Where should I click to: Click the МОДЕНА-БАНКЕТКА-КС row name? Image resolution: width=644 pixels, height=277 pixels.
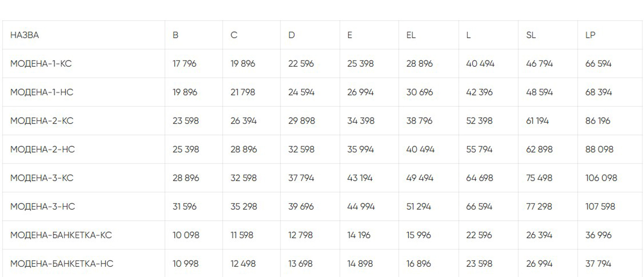tap(61, 235)
